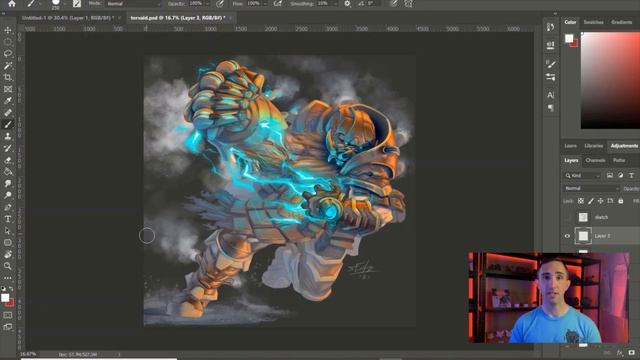Open the Flow percentage dropdown
The height and width of the screenshot is (360, 640).
click(x=265, y=4)
